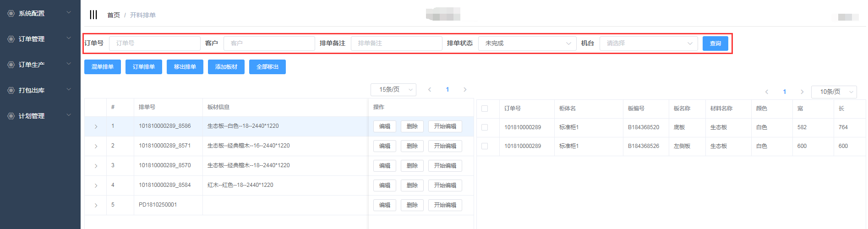868x229 pixels.
Task: Open the 15条/页 page size selector
Action: tap(393, 90)
